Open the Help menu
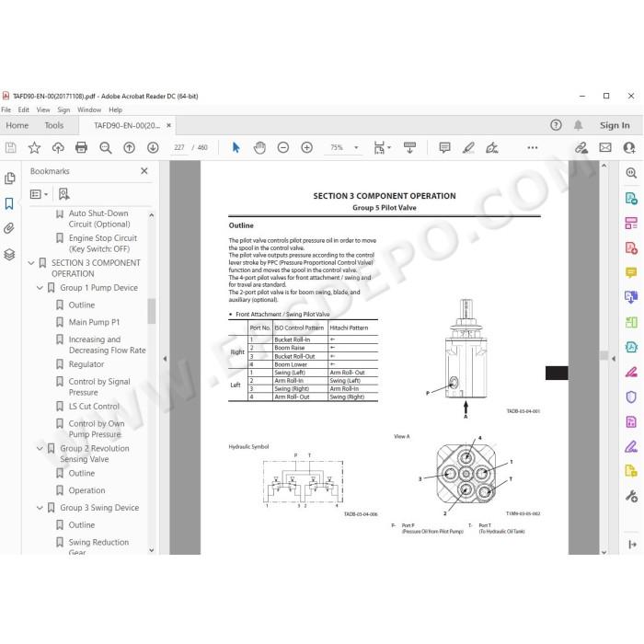Screen dimensions: 644x644 coord(115,109)
